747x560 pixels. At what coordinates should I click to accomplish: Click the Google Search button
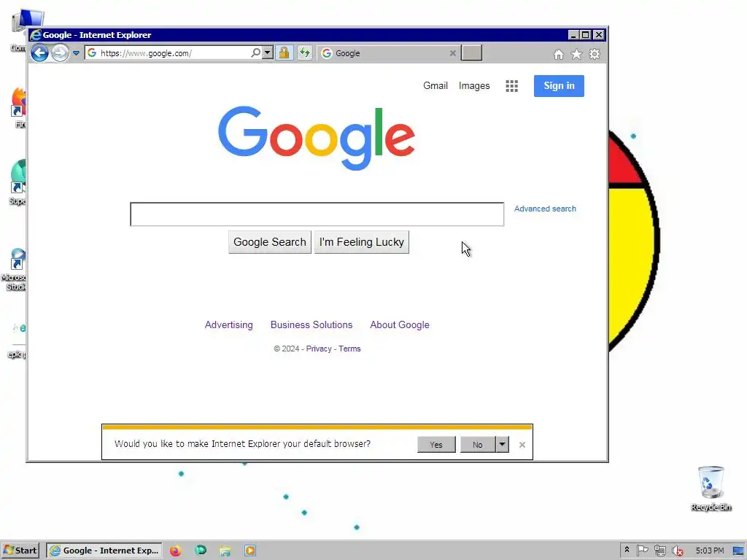[x=270, y=242]
